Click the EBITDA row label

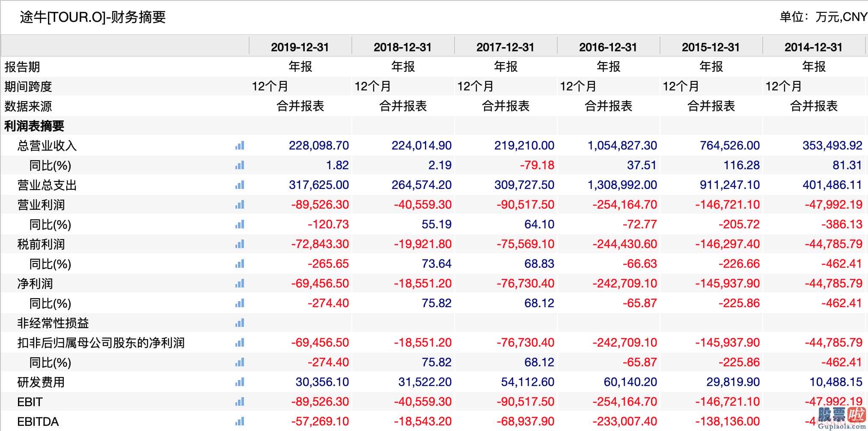click(x=38, y=422)
